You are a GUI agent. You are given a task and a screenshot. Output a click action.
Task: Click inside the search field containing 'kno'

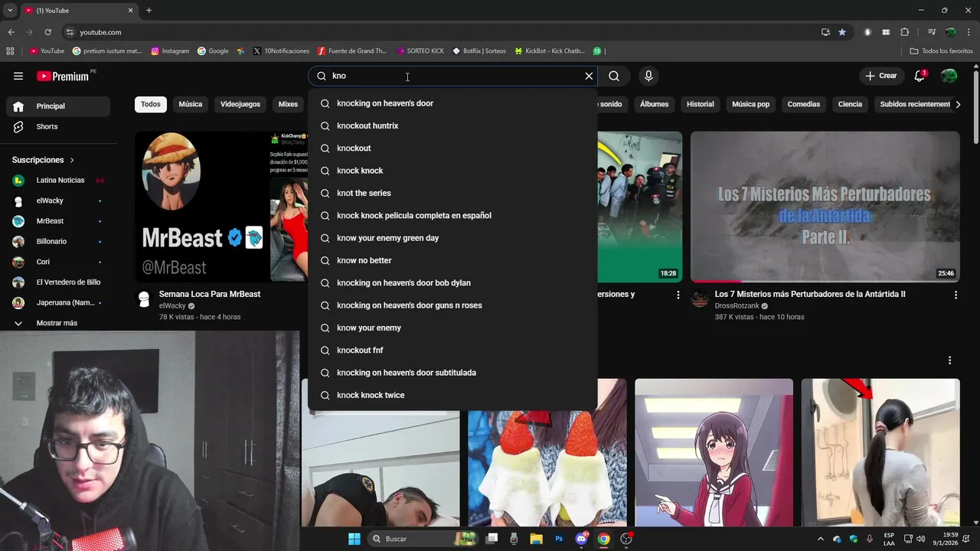coord(452,76)
